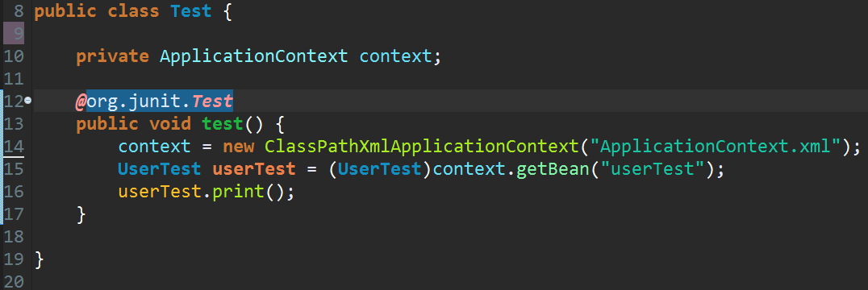Click the blue change marker beside line 15
Screen dimensions: 868x290
(x=2, y=169)
